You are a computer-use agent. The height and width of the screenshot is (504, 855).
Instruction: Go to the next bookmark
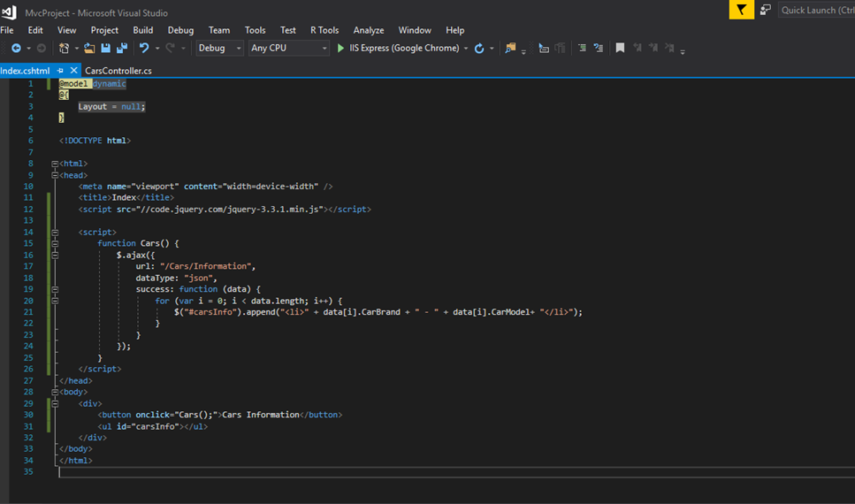653,48
